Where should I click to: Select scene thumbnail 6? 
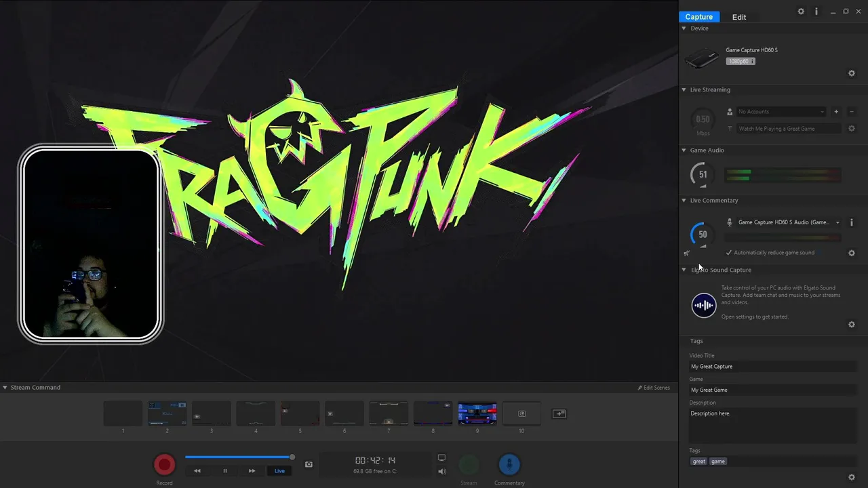344,413
